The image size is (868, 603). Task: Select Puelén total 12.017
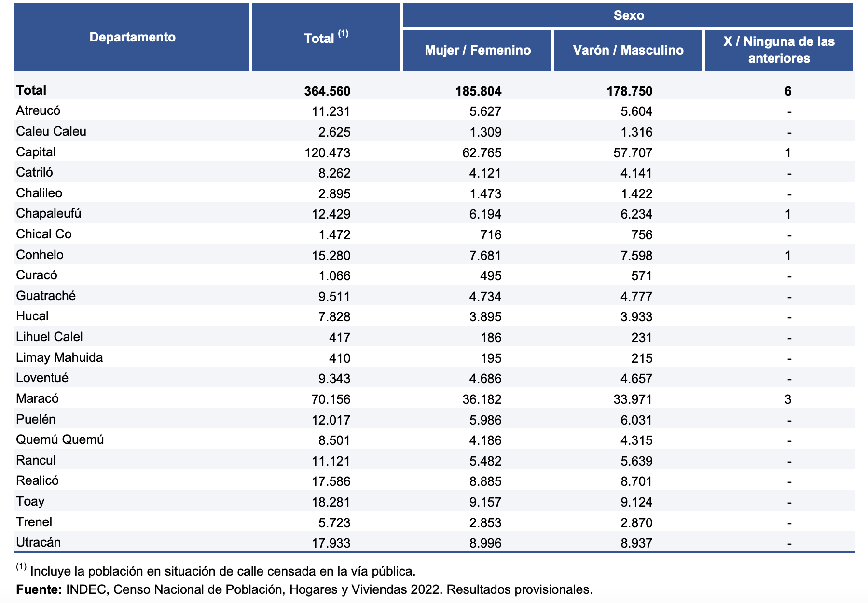tap(331, 420)
